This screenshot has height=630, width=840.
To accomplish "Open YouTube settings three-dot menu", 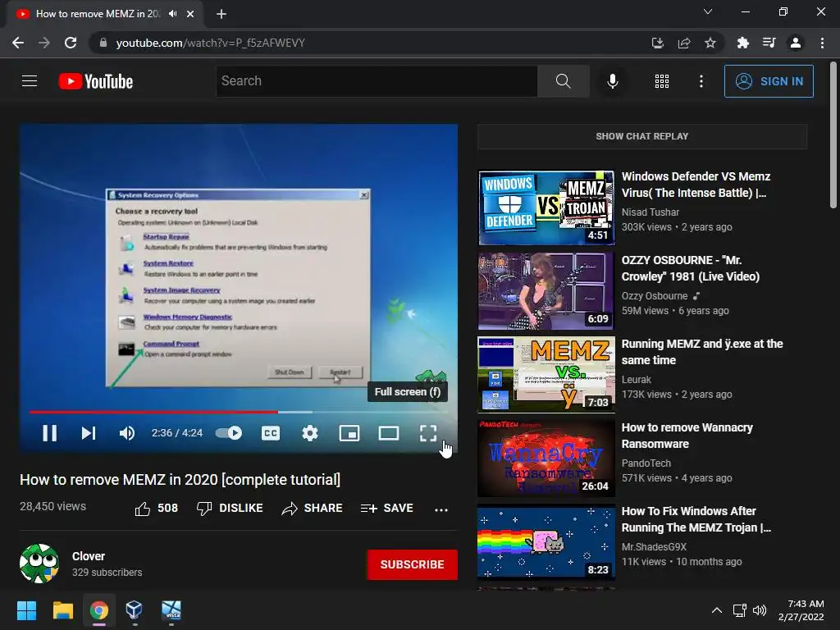I will 701,81.
